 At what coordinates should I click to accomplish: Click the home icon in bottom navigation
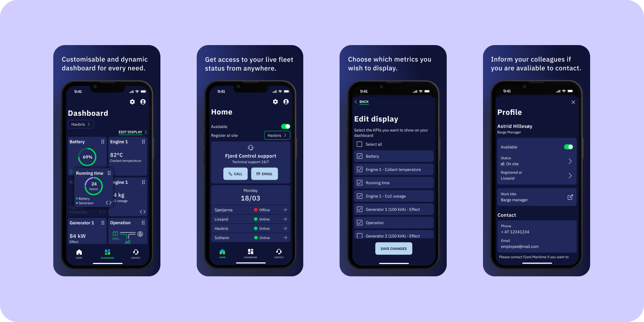click(79, 254)
